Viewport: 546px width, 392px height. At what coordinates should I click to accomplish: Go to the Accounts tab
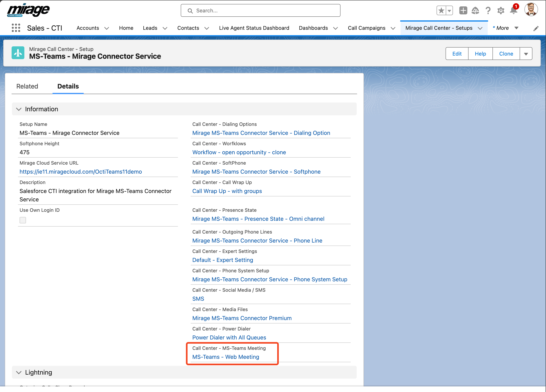88,28
